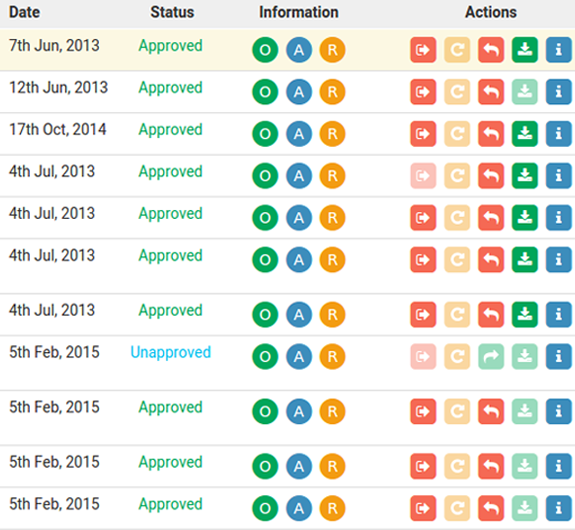This screenshot has height=530, width=575.
Task: Click the 'Unapproved' status text
Action: coord(171,352)
